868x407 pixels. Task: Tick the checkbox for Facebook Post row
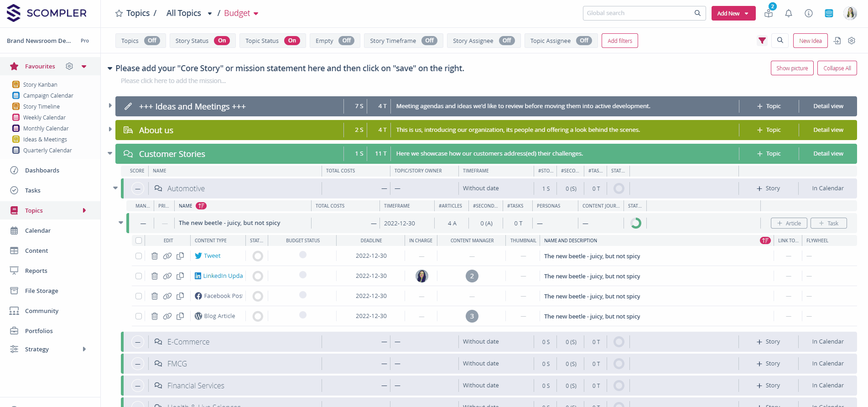[139, 296]
